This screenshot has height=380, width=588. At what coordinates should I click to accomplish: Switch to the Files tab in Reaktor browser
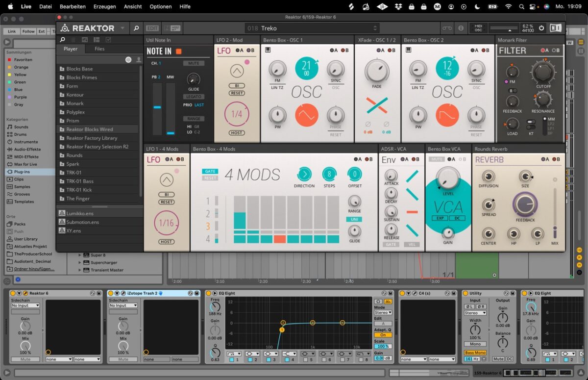[x=99, y=49]
